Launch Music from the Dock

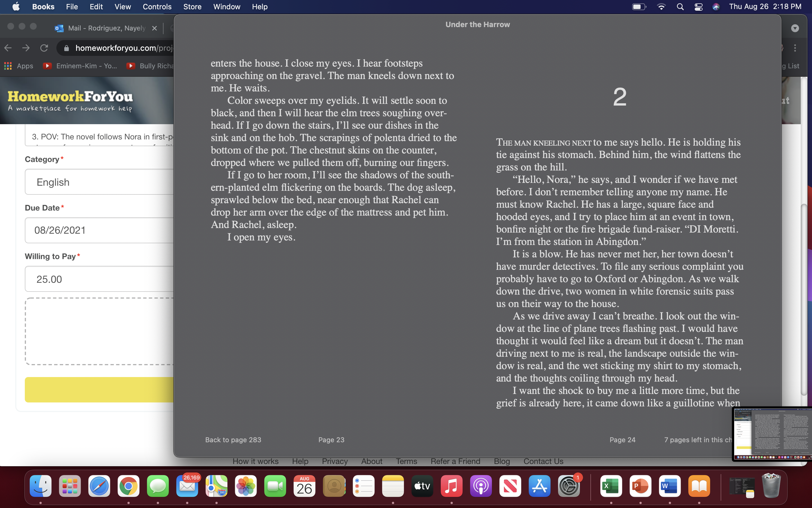point(452,486)
